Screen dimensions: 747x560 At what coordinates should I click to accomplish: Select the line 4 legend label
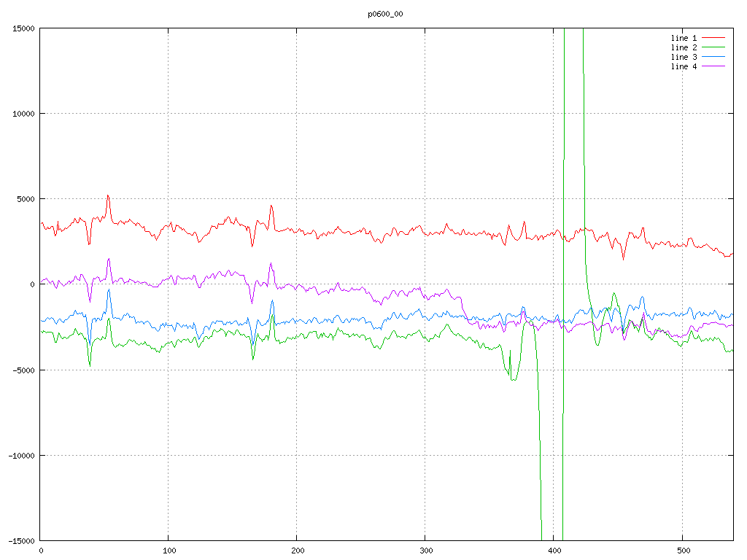pos(684,66)
